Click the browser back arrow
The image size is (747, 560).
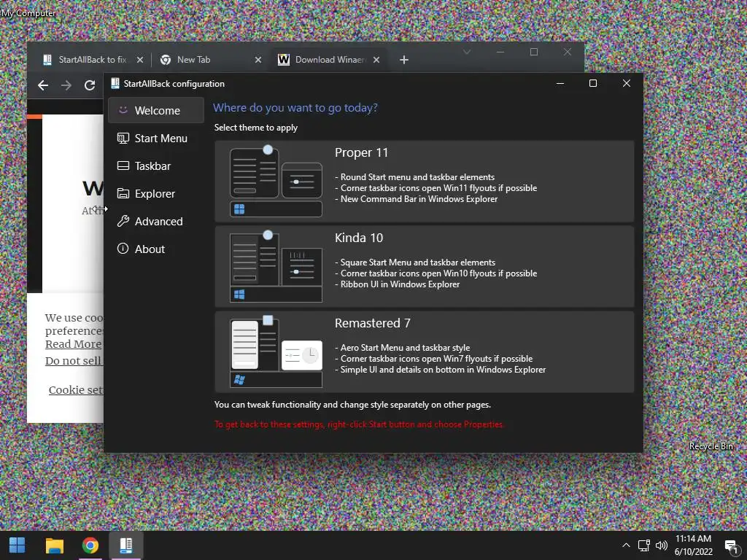(43, 85)
